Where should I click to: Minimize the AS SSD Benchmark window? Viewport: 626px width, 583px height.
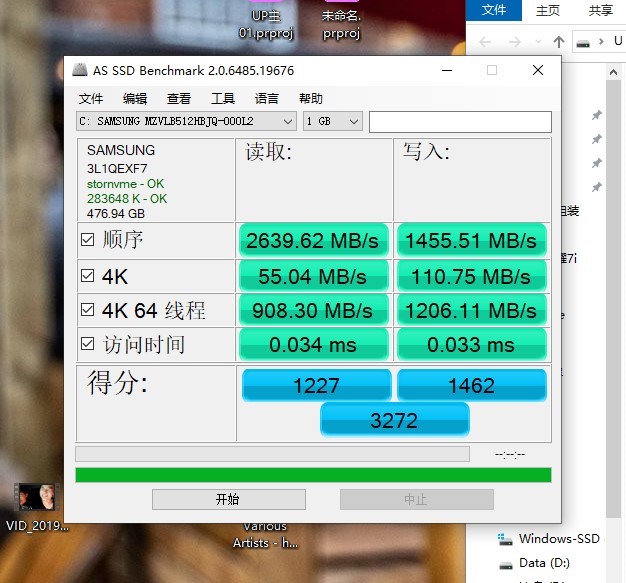pos(447,70)
